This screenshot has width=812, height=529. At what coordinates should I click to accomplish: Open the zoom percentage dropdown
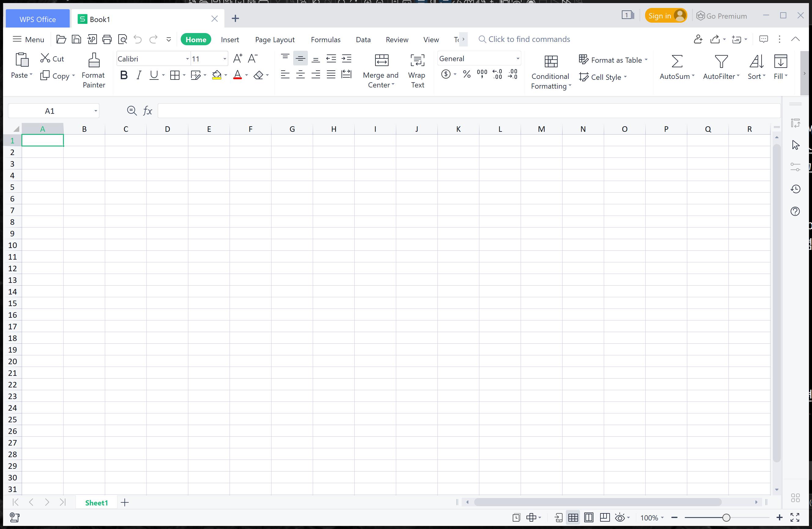coord(652,518)
